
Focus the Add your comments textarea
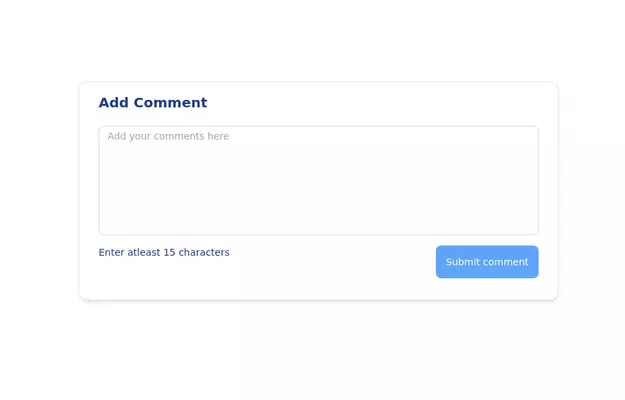[318, 180]
